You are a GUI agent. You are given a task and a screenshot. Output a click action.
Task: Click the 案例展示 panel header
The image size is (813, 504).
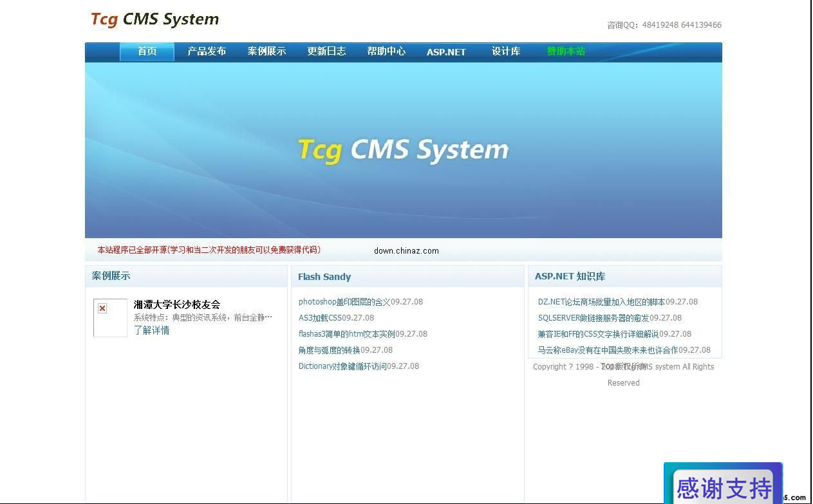coord(186,276)
